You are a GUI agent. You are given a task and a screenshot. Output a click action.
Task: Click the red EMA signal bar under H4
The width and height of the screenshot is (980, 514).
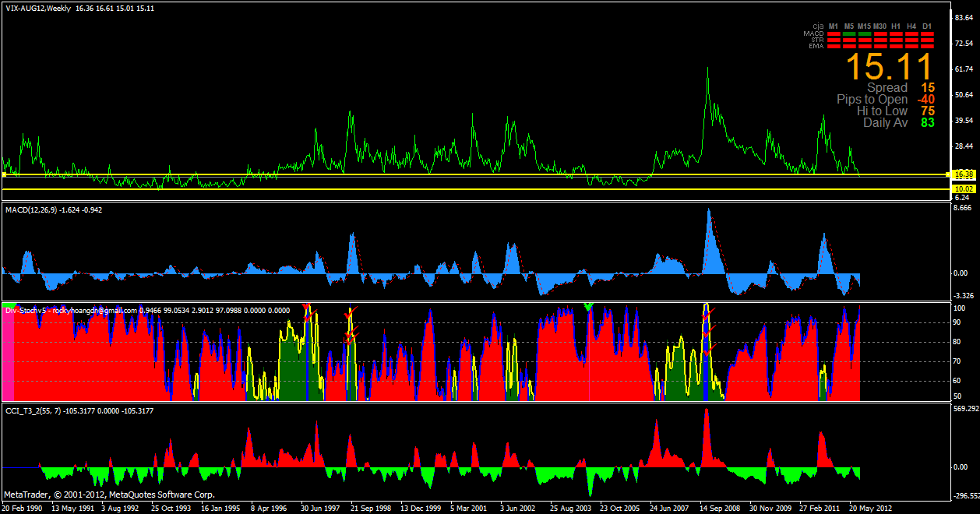pyautogui.click(x=911, y=46)
